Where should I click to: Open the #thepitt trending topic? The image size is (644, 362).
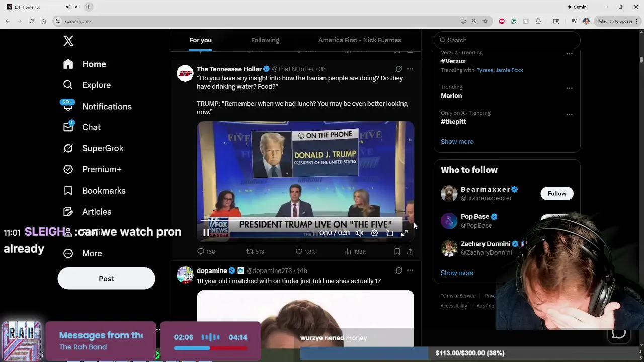(x=453, y=122)
